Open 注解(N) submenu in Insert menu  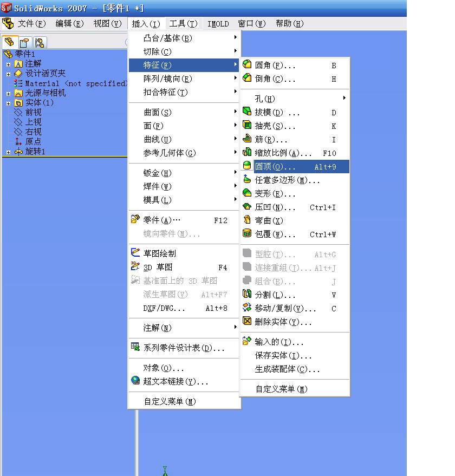tap(184, 328)
